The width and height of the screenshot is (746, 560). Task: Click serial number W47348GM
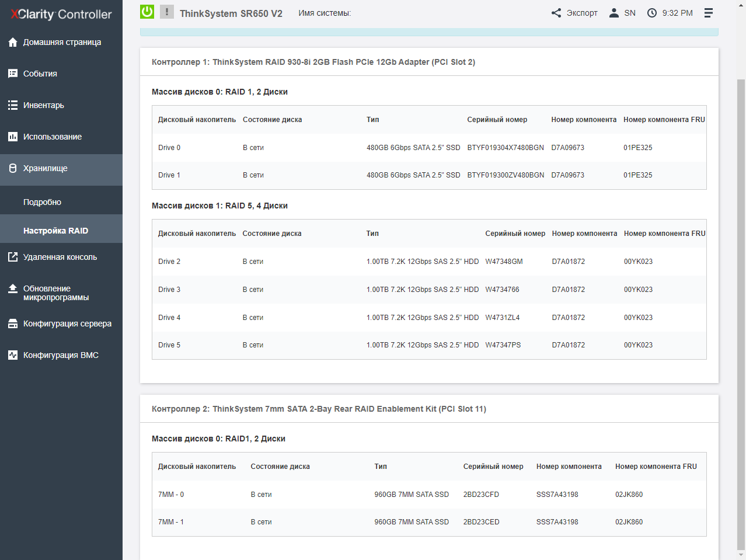click(x=504, y=262)
